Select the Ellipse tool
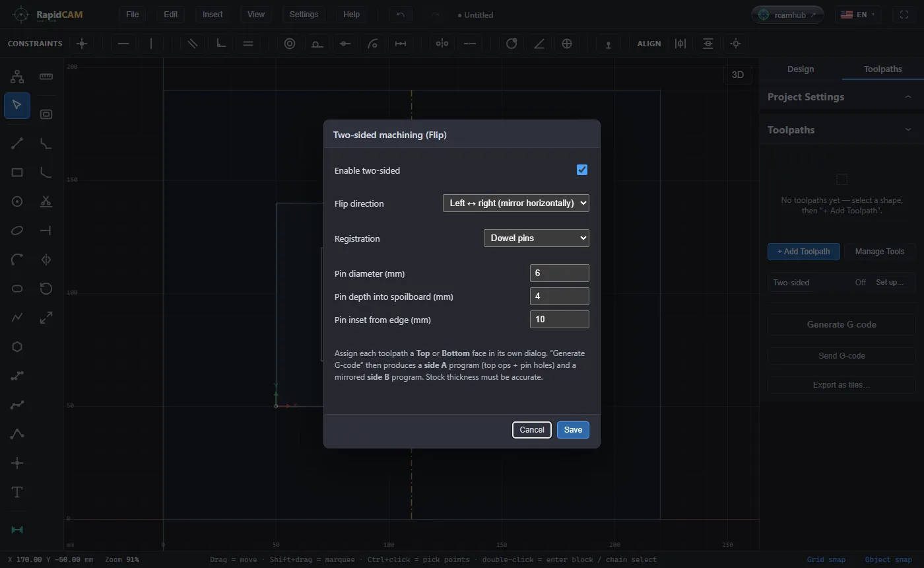This screenshot has width=924, height=568. coord(17,231)
